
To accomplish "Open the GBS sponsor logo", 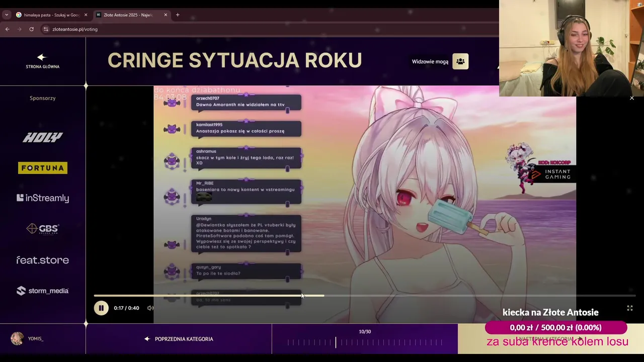I will [43, 229].
